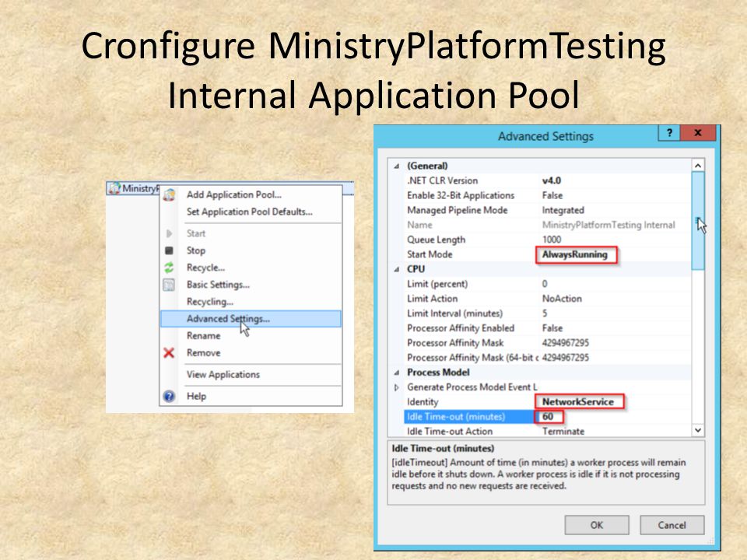Click Limit Interval (minutes) value 5

545,313
